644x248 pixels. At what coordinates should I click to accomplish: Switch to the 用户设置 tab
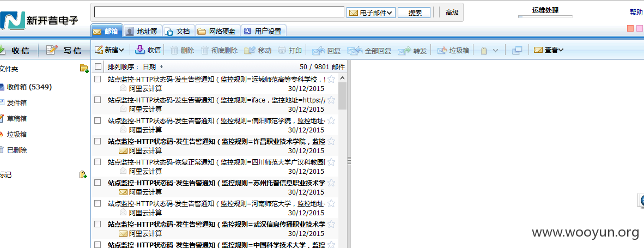263,31
